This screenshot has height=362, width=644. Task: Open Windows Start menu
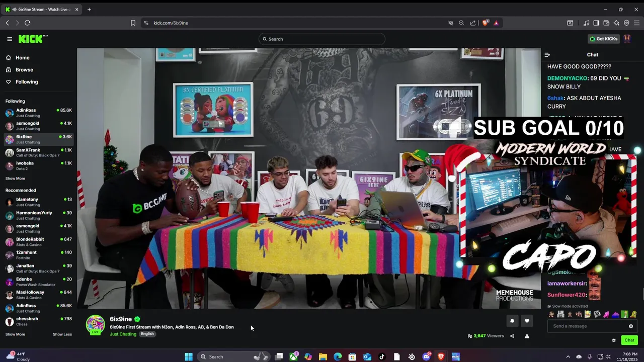189,356
